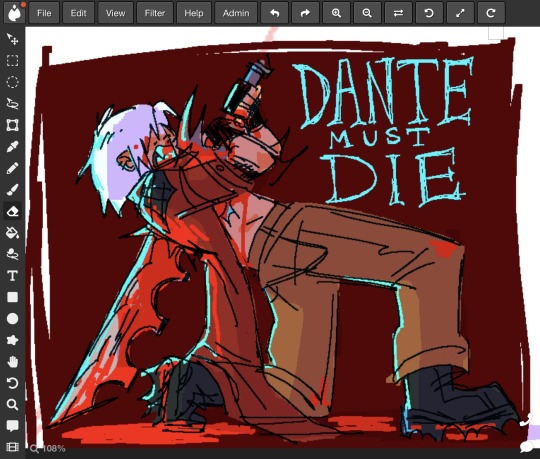Click the Zoom In magnifier button
The width and height of the screenshot is (540, 459).
click(x=336, y=13)
